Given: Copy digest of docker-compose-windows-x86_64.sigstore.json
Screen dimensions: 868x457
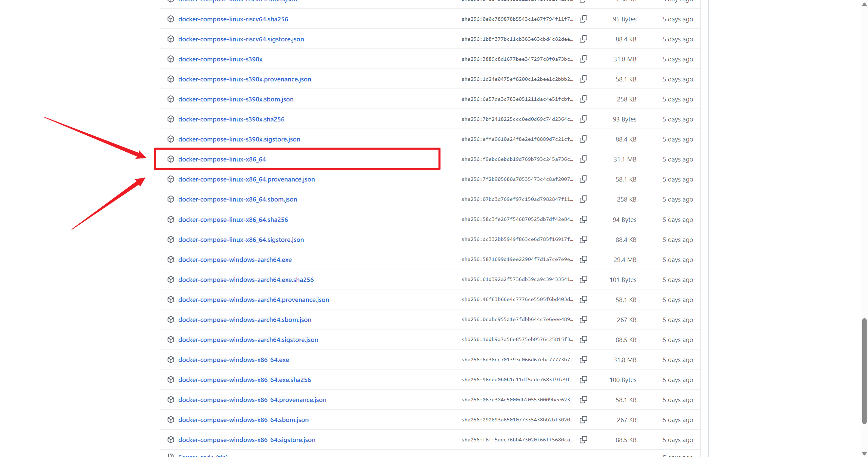Looking at the screenshot, I should 583,440.
